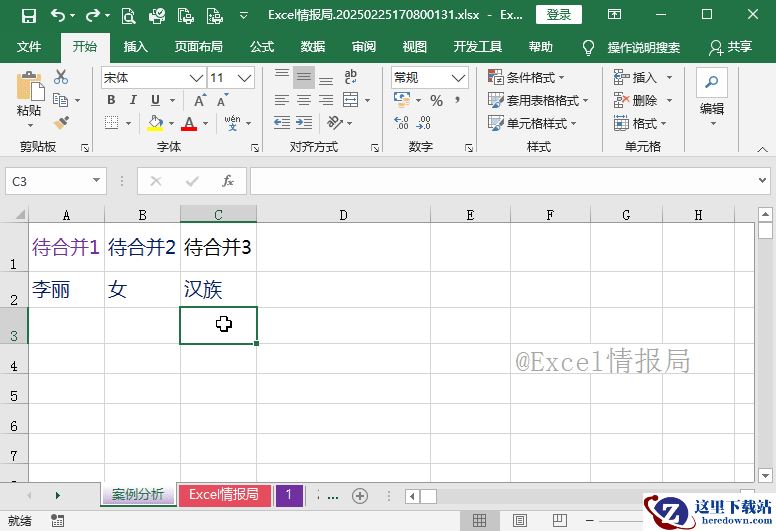The height and width of the screenshot is (531, 776).
Task: Decrease font size with small A icon
Action: tap(222, 100)
